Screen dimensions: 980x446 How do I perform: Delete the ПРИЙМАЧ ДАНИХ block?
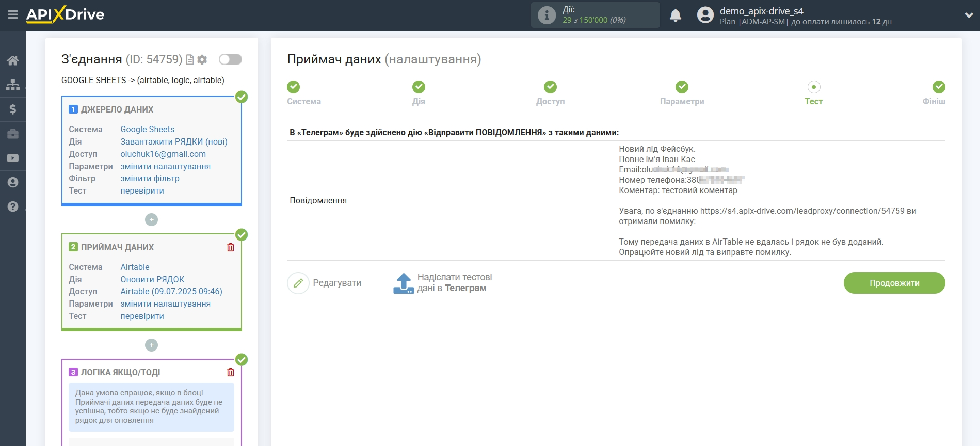[x=231, y=247]
